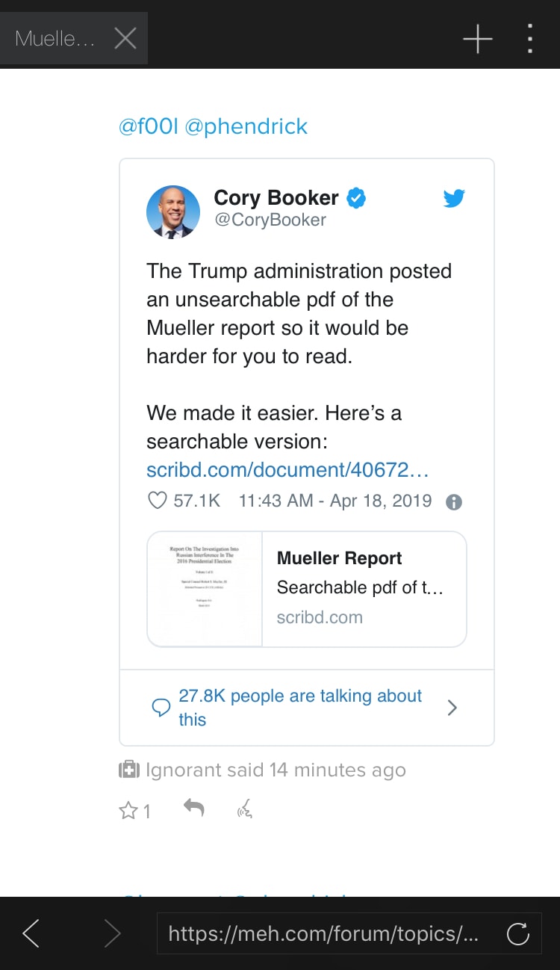The image size is (560, 970).
Task: Open the scribd.com document link
Action: pyautogui.click(x=287, y=470)
